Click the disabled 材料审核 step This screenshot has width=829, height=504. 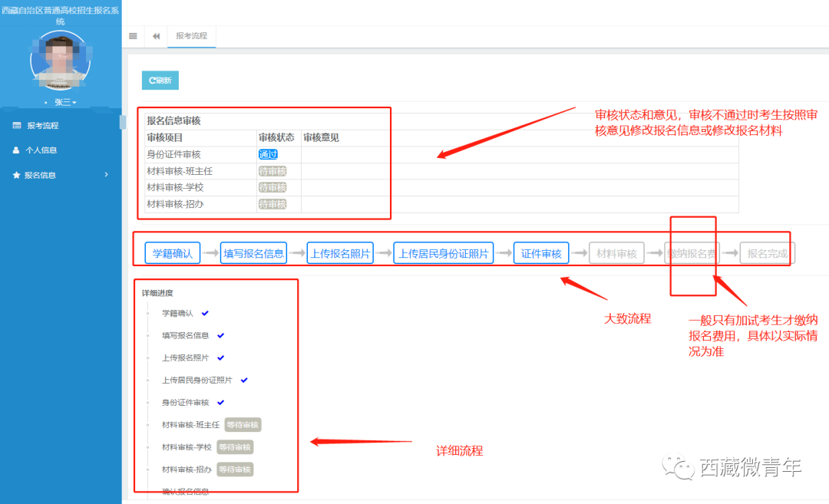616,253
